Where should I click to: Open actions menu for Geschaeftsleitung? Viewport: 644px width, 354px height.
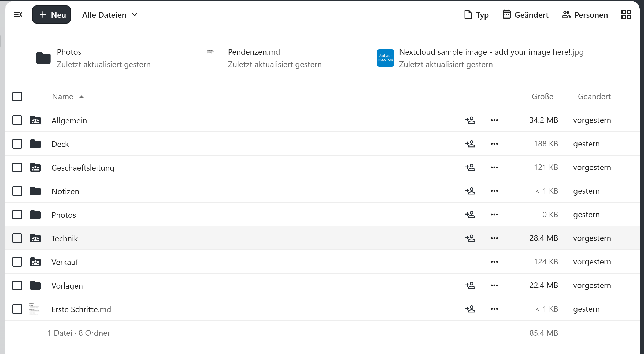[494, 167]
